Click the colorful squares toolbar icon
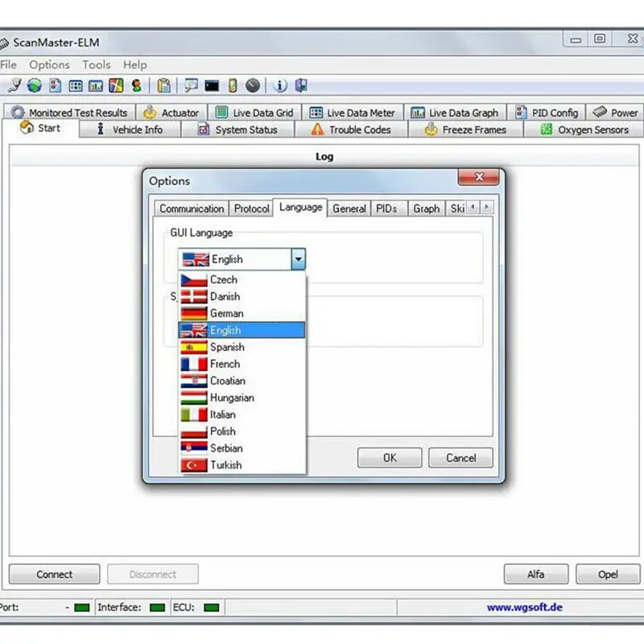 [116, 85]
